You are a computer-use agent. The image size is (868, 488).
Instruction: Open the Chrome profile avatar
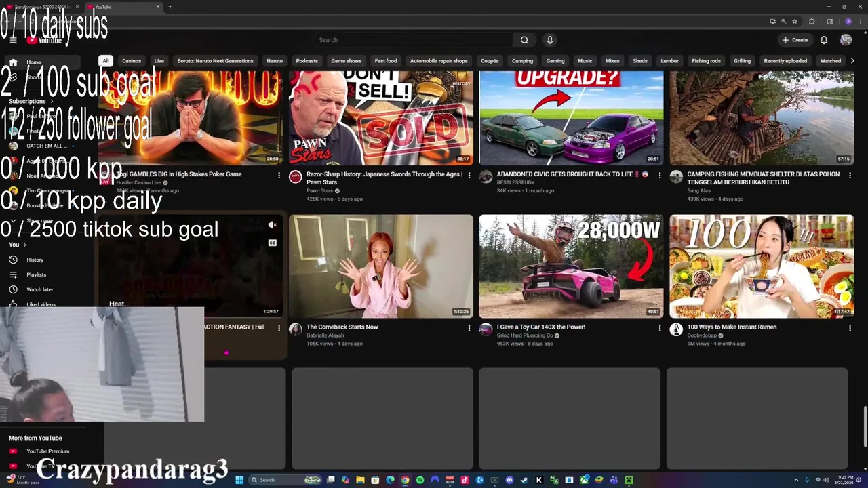[x=848, y=22]
